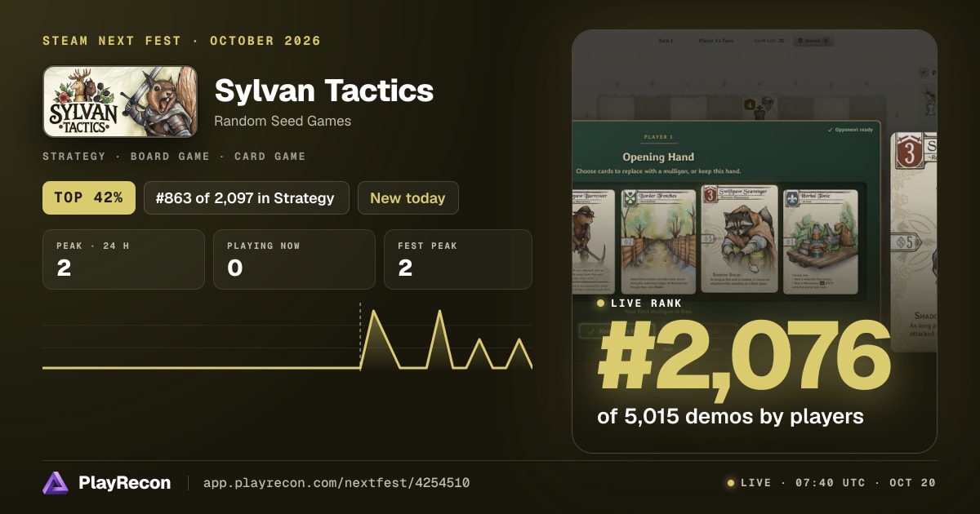
Task: Click the Random Seed Games developer name
Action: [x=283, y=121]
